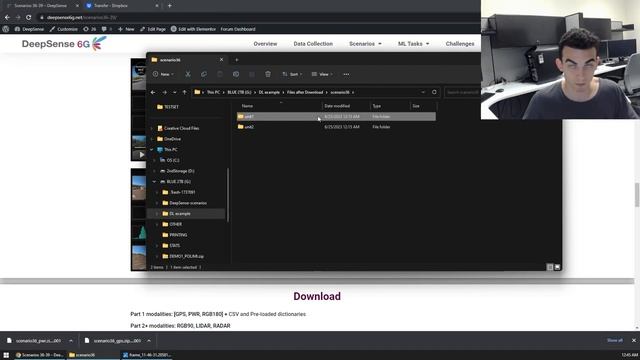640x360 pixels.
Task: Switch to Explorer's details view icon
Action: click(550, 267)
